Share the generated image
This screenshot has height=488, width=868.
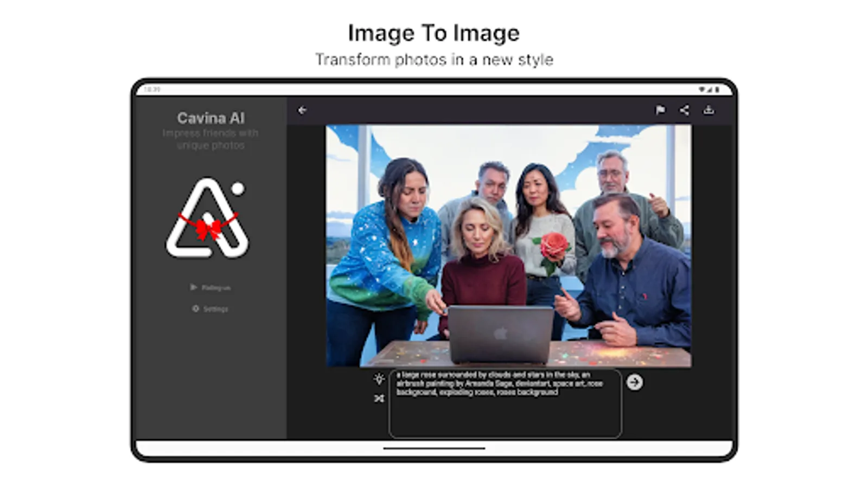pos(685,110)
